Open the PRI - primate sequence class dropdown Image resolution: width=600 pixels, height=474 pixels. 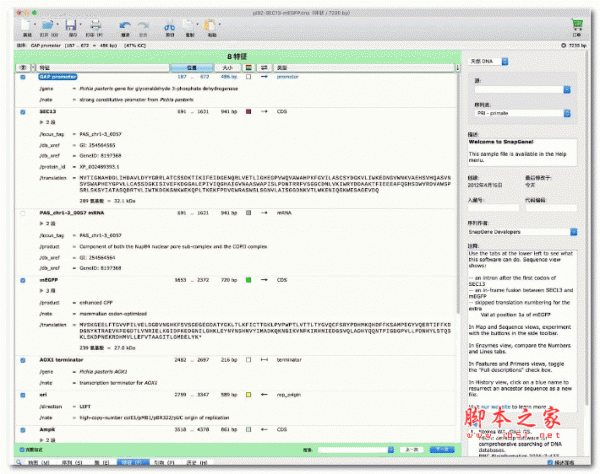[x=523, y=113]
